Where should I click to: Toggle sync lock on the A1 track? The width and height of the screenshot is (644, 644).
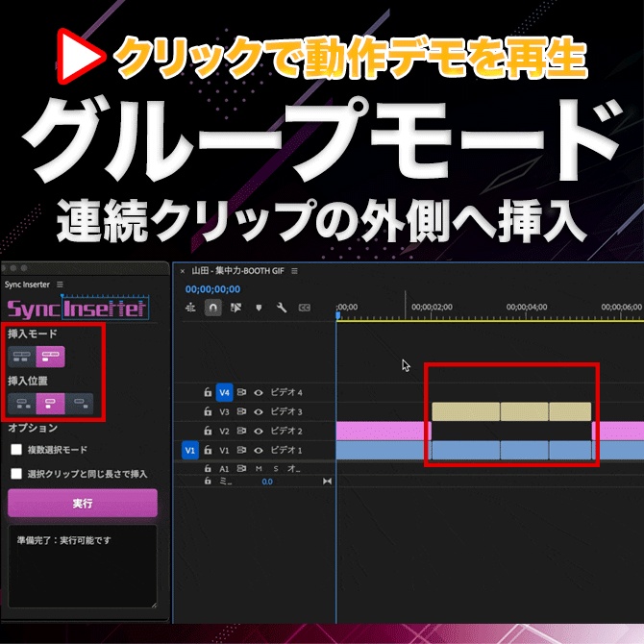241,468
